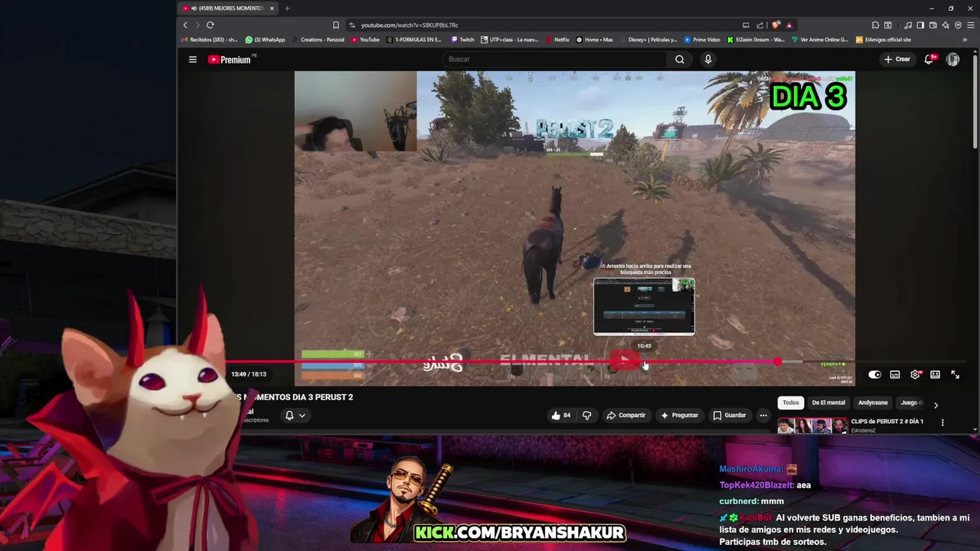Save the video with the Guardar button
Screen dimensions: 980x551
[729, 416]
